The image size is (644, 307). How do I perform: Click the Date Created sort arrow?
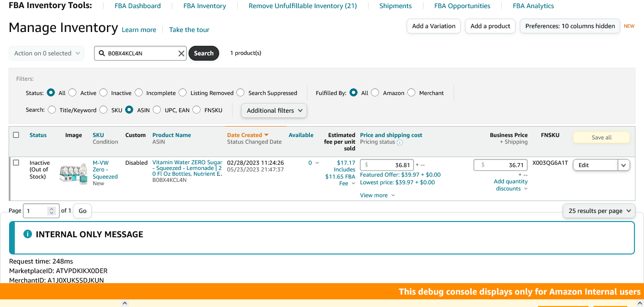266,135
